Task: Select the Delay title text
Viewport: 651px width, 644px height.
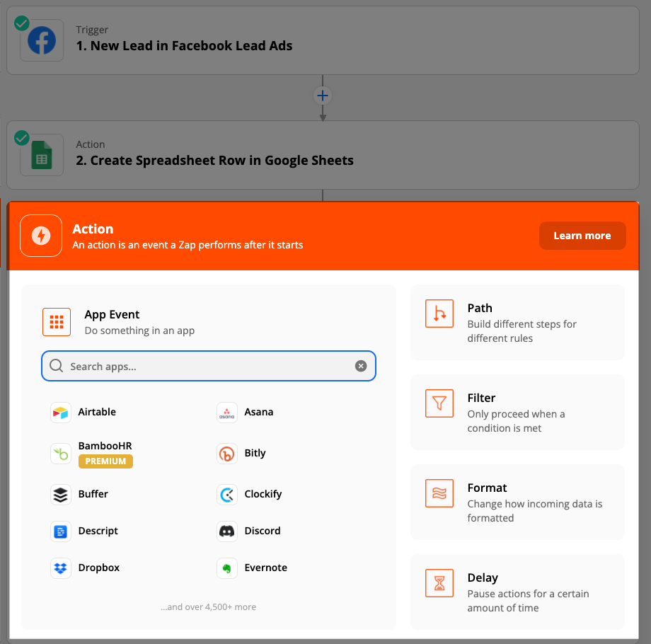Action: pos(483,578)
